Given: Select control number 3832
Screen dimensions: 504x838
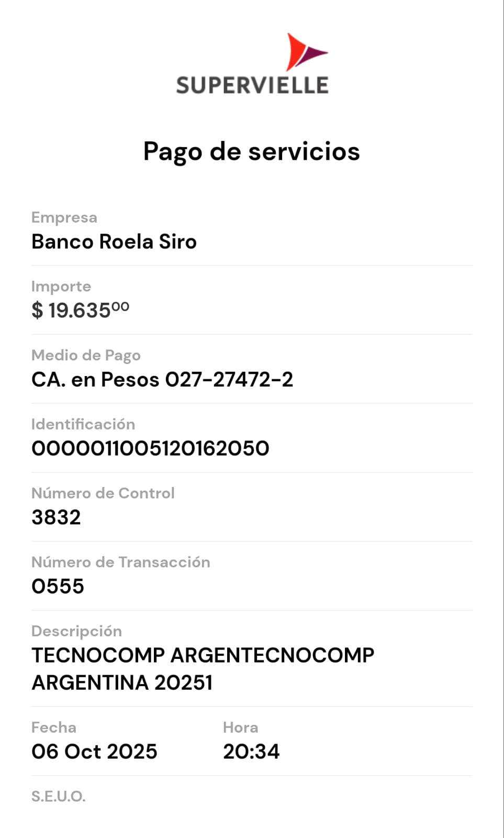Looking at the screenshot, I should [x=56, y=517].
